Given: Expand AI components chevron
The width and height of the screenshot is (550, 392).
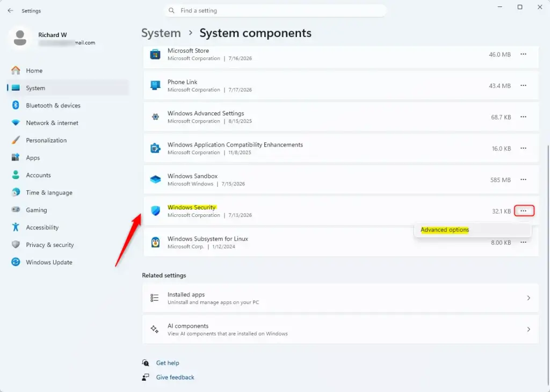Looking at the screenshot, I should (x=529, y=329).
